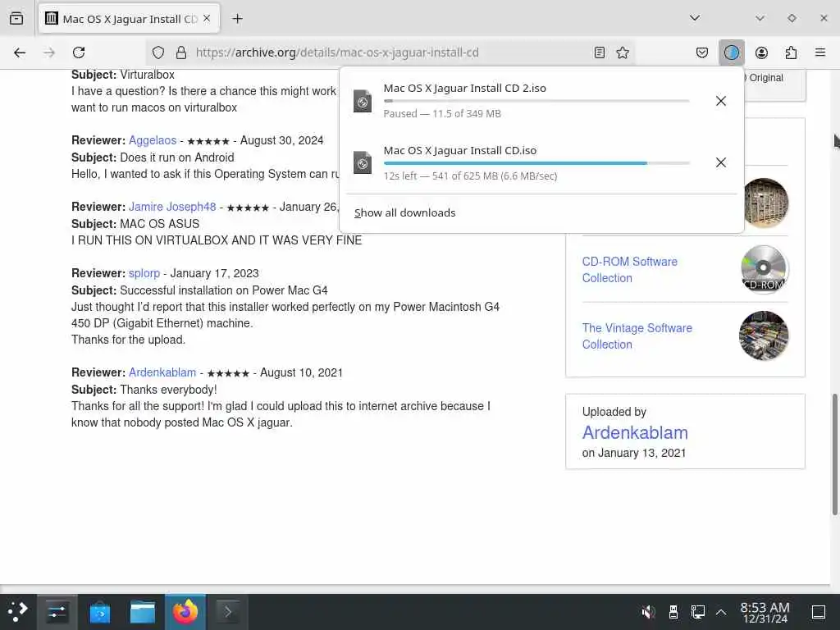Toggle the downloads panel button
Screen dimensions: 840x630
pyautogui.click(x=731, y=52)
